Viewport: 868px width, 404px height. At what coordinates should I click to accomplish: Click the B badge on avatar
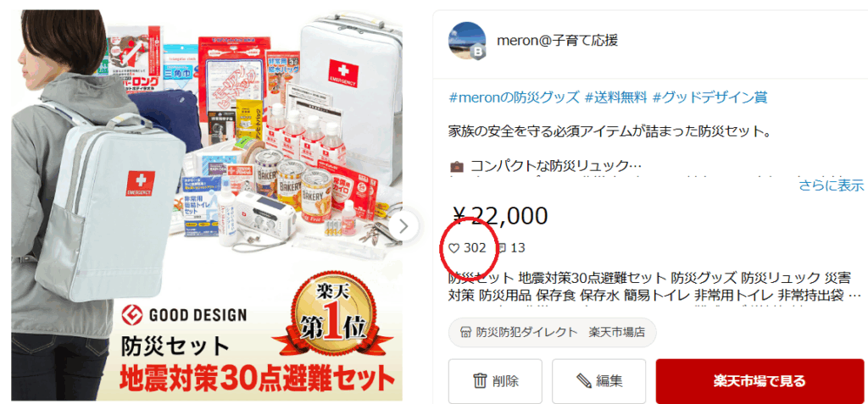click(476, 53)
